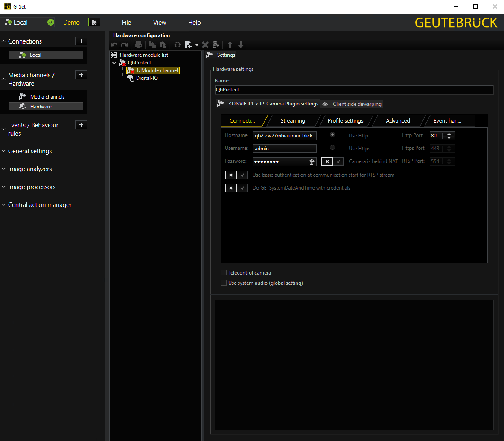This screenshot has width=504, height=441.
Task: Click the plus icon beside Events / Behaviour rules
Action: click(81, 125)
